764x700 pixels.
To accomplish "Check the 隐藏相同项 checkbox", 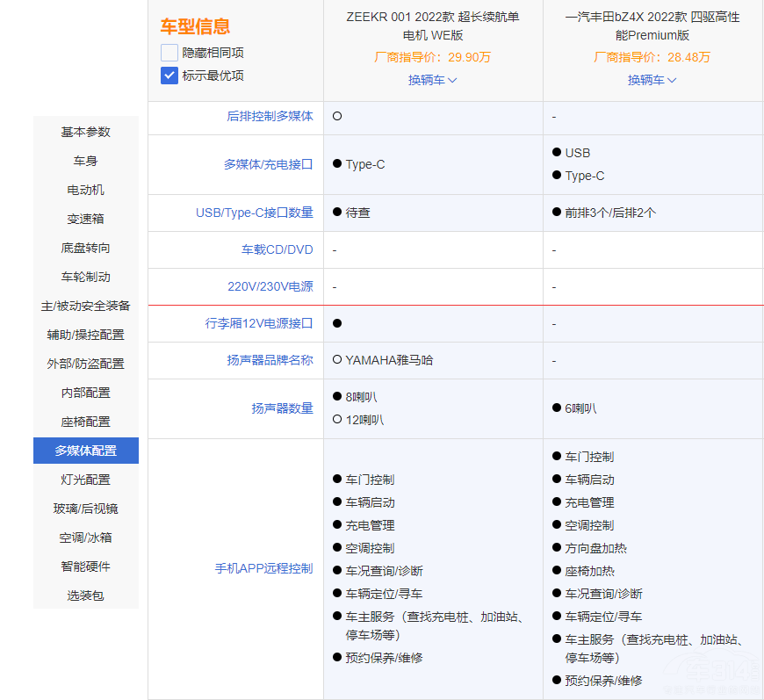I will [x=169, y=53].
